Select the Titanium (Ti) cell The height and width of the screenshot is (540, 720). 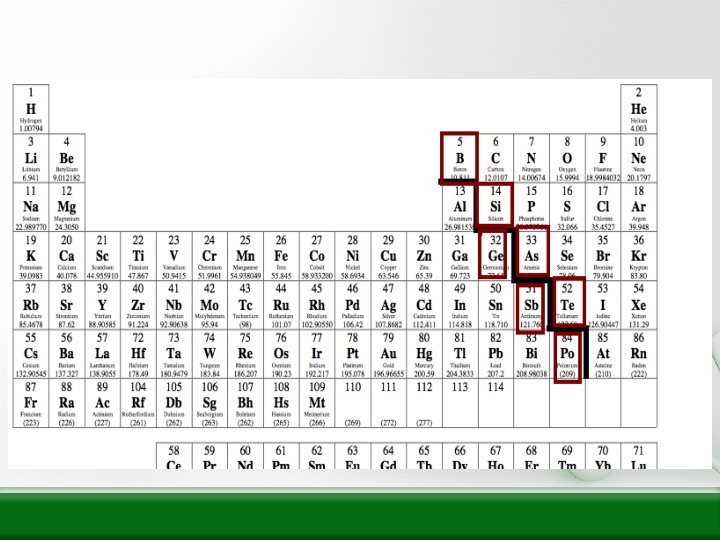(138, 256)
